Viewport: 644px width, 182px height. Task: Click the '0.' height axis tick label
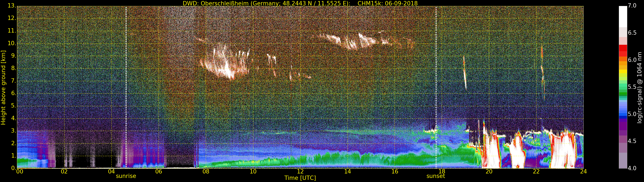(x=14, y=168)
